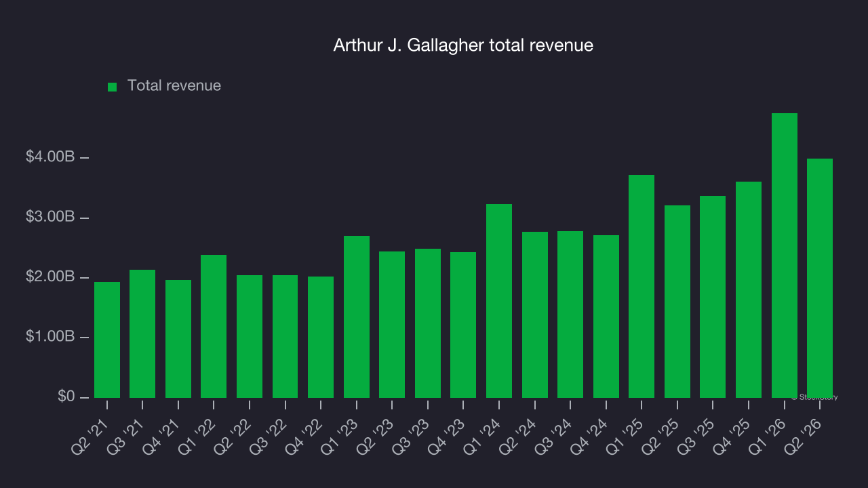Select the Q2 '25 revenue bar
The height and width of the screenshot is (488, 868).
pyautogui.click(x=677, y=302)
